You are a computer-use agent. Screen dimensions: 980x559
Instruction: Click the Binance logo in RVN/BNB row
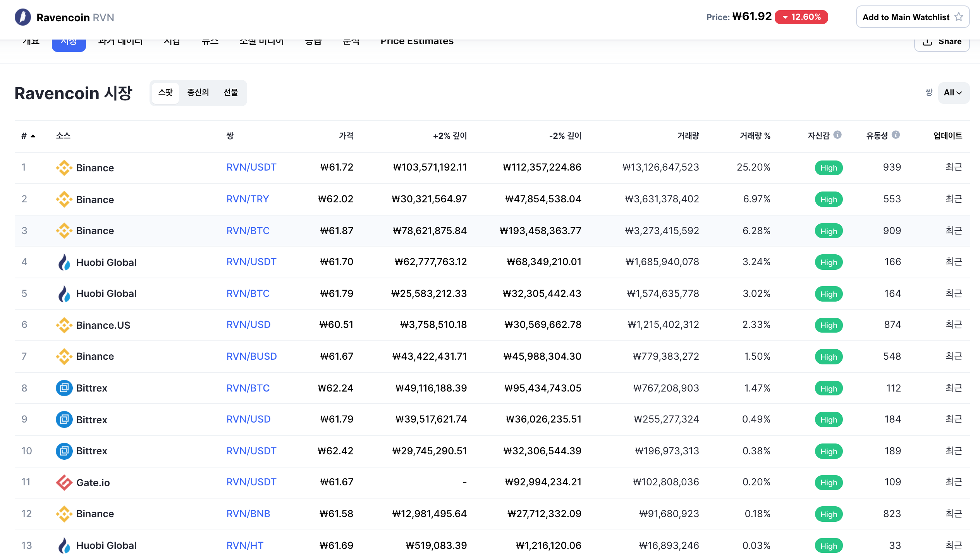[64, 514]
